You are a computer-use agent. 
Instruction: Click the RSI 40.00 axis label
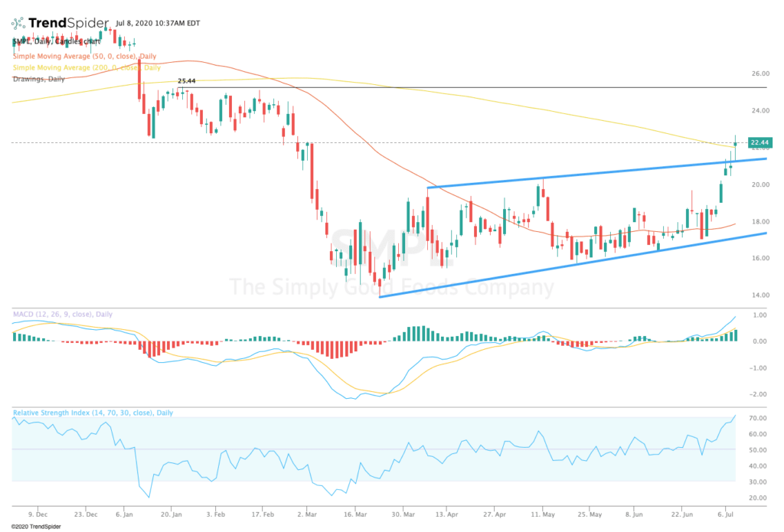pos(759,466)
